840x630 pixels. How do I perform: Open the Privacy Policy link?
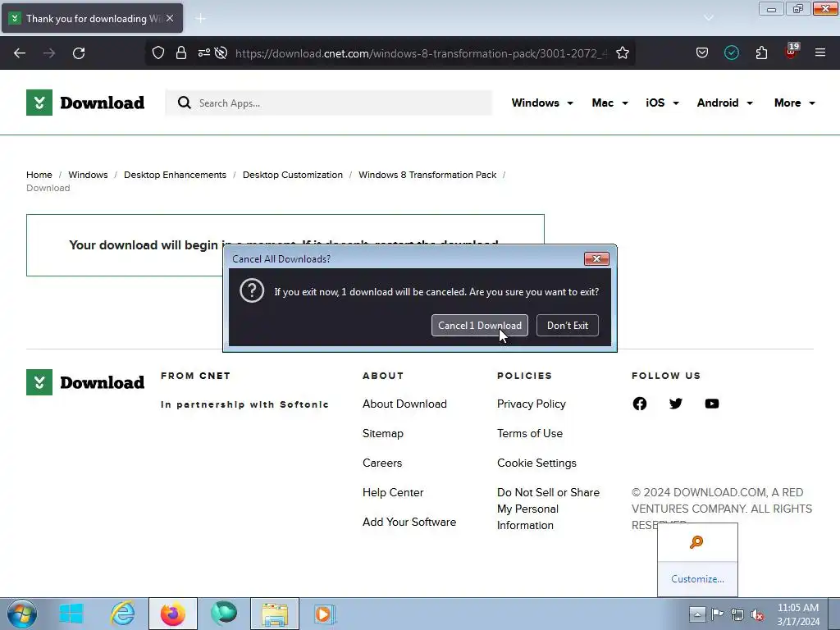[531, 404]
